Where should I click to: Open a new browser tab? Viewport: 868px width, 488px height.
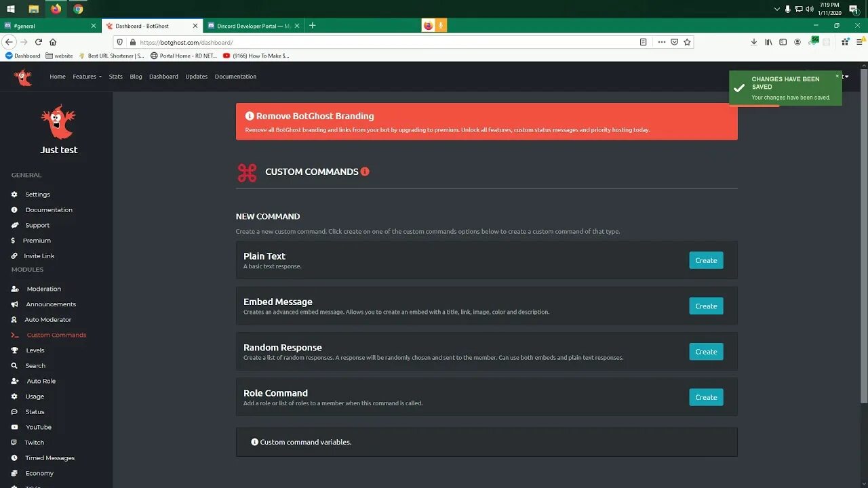312,26
